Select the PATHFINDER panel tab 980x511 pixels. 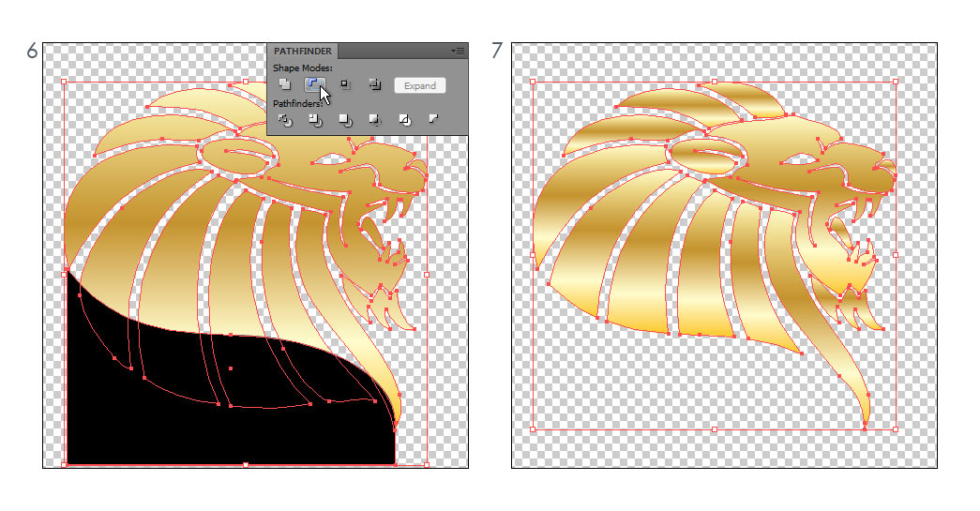pyautogui.click(x=303, y=51)
